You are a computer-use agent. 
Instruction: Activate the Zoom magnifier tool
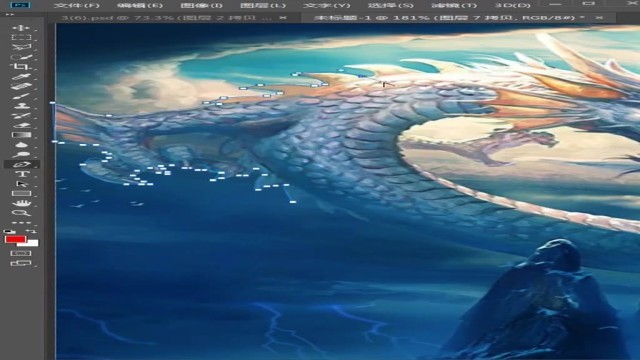(21, 213)
